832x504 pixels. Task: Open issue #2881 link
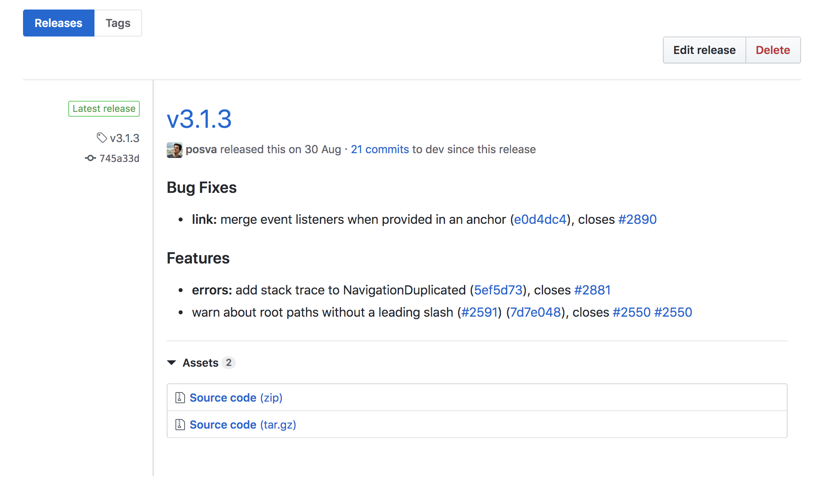592,290
